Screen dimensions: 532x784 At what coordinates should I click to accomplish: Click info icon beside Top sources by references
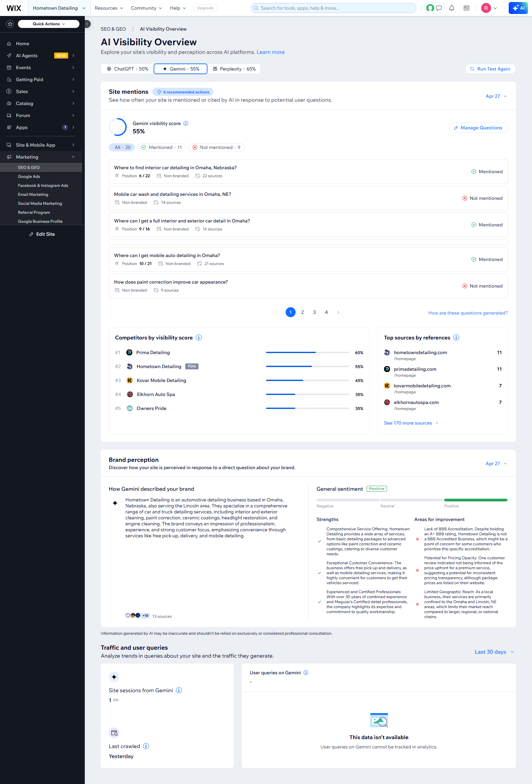point(456,338)
